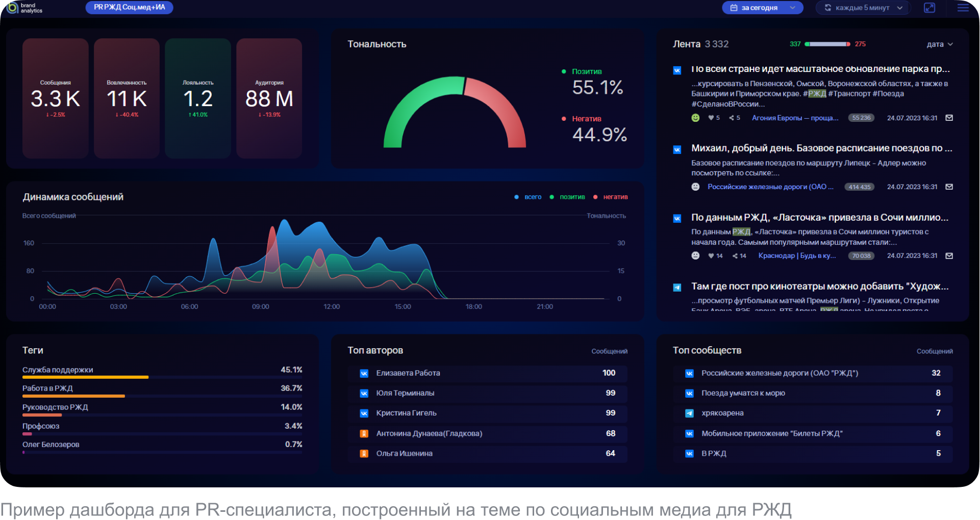The height and width of the screenshot is (520, 980).
Task: Toggle the 'всего' series in Динамика сообщений
Action: (x=528, y=197)
